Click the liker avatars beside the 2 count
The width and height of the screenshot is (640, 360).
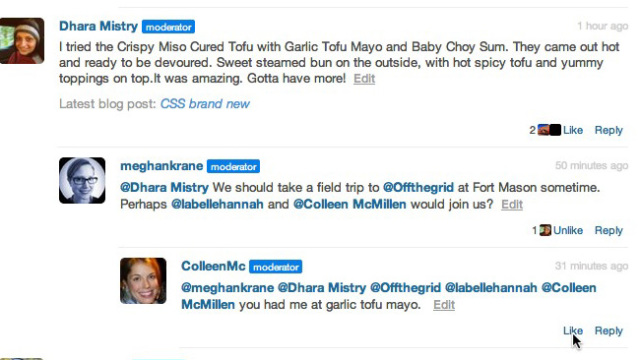(x=549, y=130)
